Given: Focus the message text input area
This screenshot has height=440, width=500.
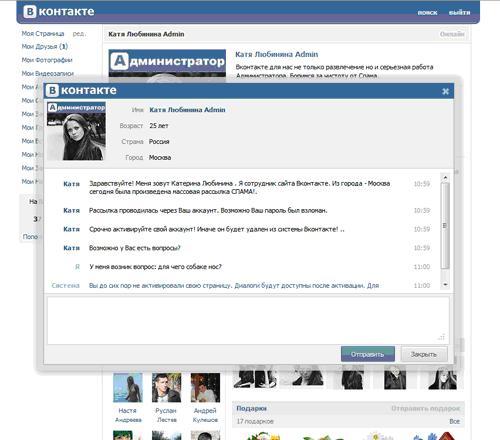Looking at the screenshot, I should pos(248,320).
